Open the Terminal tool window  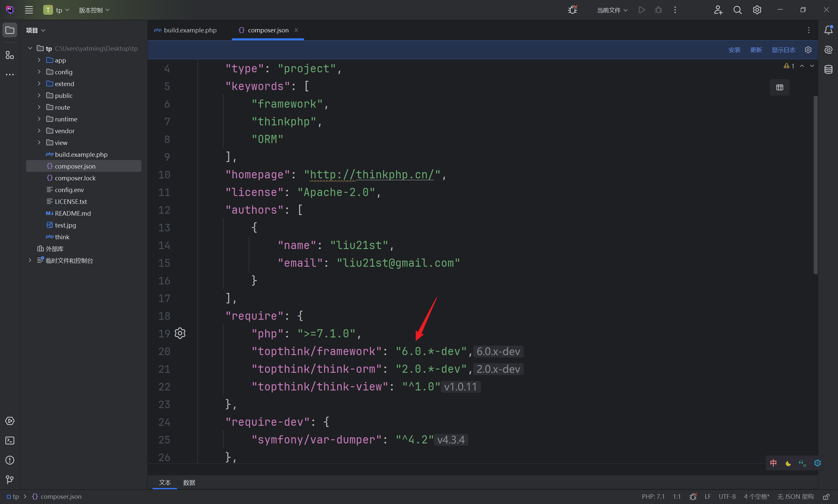[10, 441]
